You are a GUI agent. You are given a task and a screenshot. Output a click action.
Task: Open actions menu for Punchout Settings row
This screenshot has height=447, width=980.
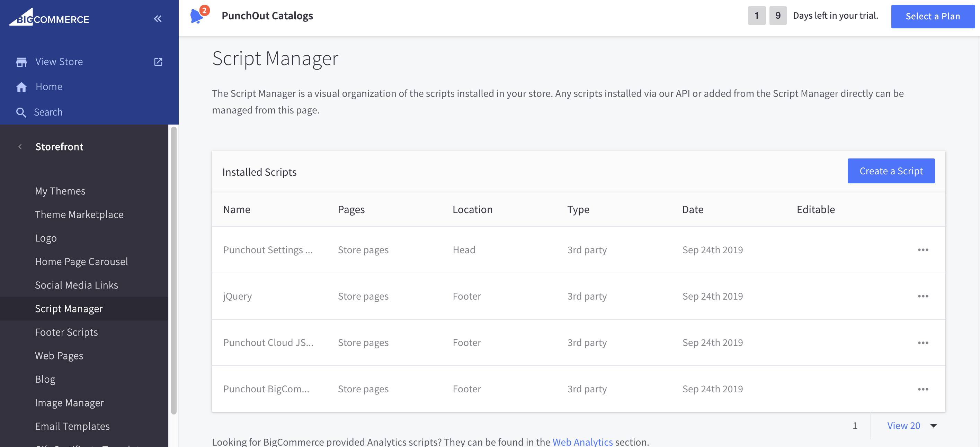(923, 250)
